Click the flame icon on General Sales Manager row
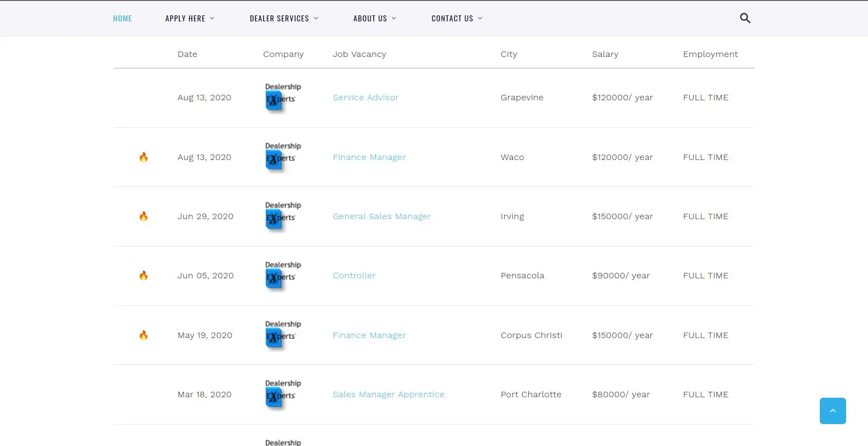The height and width of the screenshot is (446, 868). click(144, 216)
